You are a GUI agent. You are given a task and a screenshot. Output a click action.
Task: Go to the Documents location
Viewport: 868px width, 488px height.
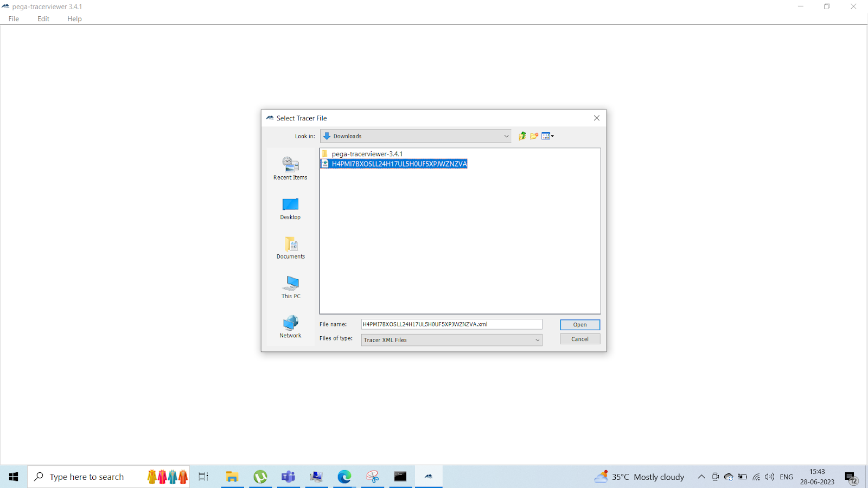tap(290, 248)
